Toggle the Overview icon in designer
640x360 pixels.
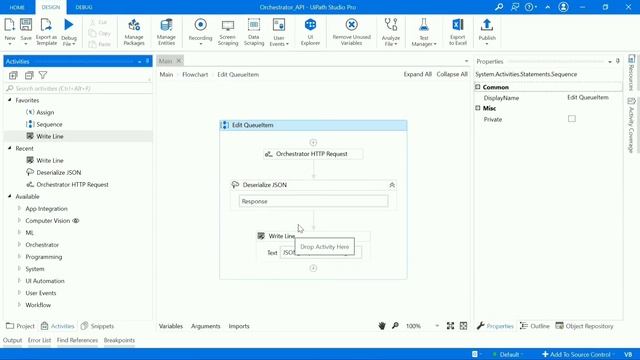click(x=463, y=326)
